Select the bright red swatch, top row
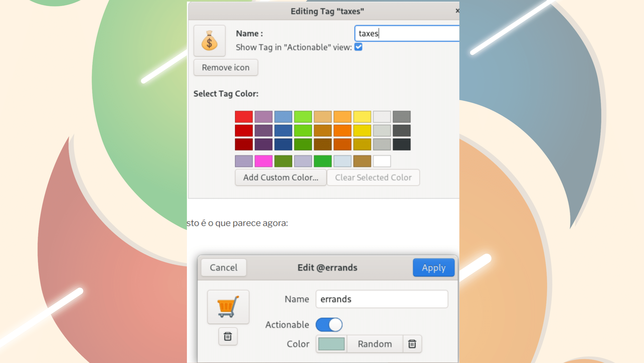Screen dimensions: 644x363 (244, 117)
